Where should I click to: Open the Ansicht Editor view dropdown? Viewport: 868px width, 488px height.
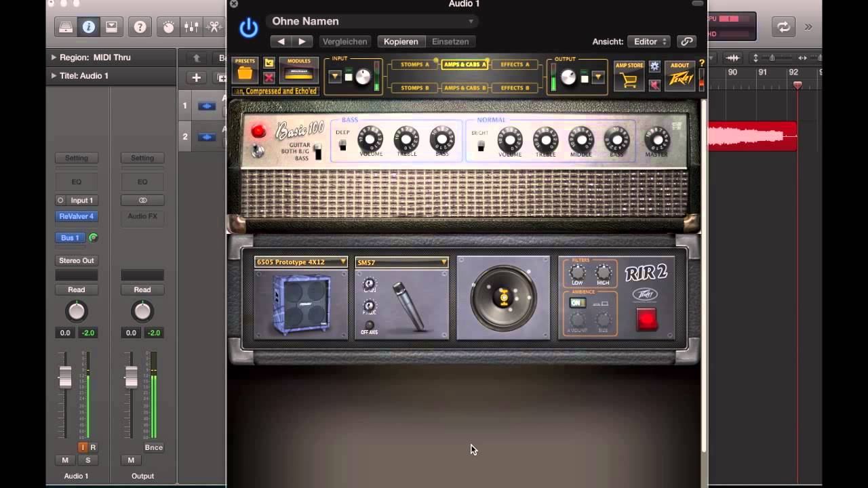(x=649, y=41)
